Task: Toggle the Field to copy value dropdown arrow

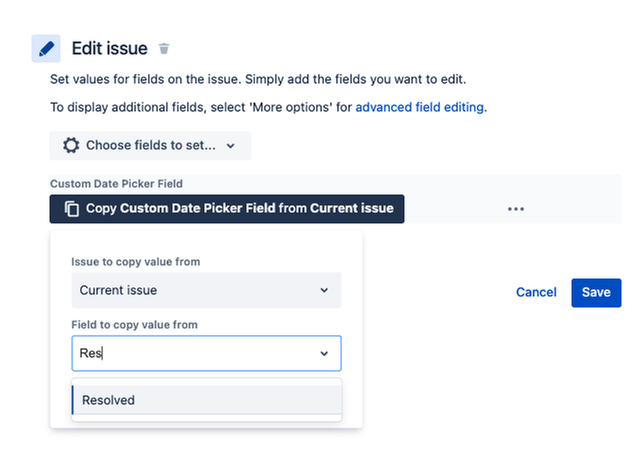Action: (x=324, y=353)
